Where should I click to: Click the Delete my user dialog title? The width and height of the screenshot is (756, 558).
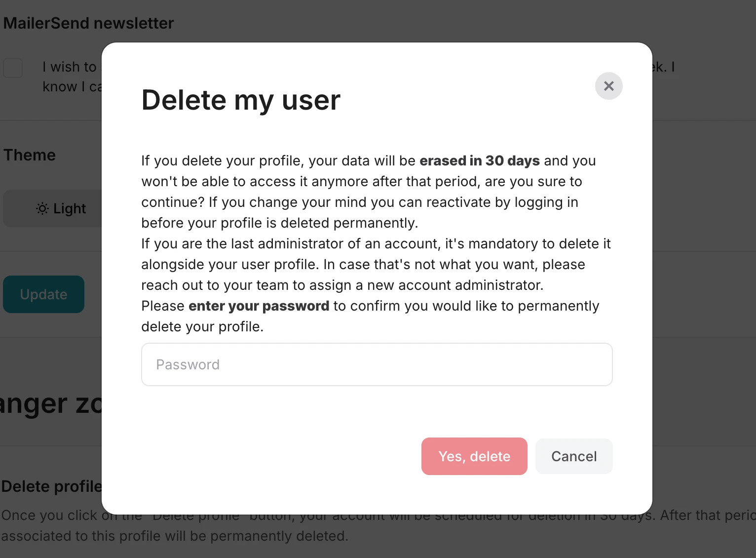(x=241, y=100)
